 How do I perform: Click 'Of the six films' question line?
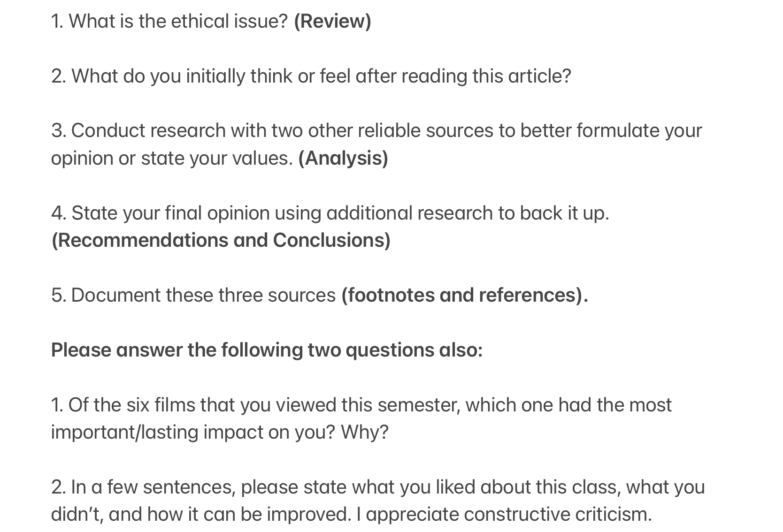point(361,405)
